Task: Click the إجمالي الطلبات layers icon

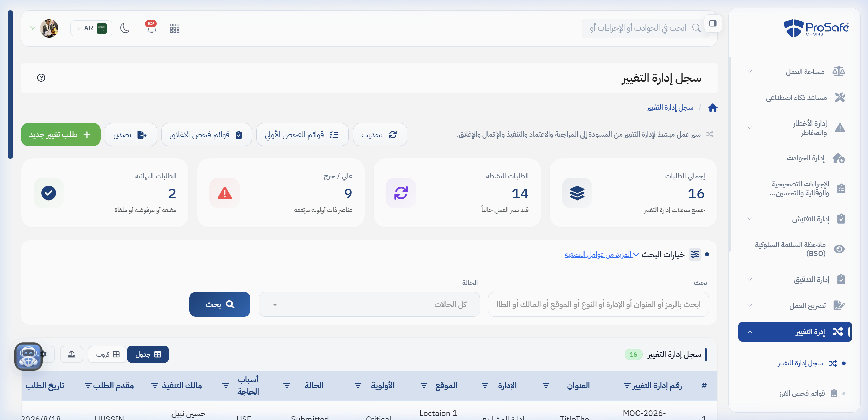Action: coord(577,193)
